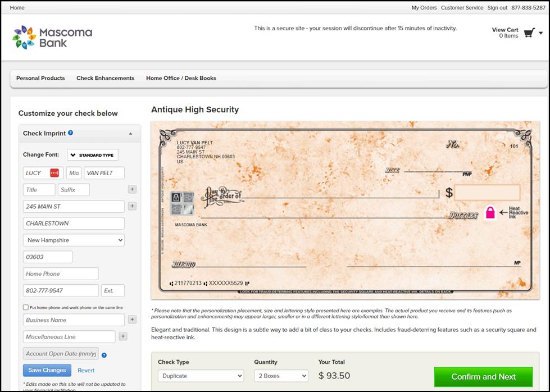Open the Change Font dropdown
The width and height of the screenshot is (550, 392).
pos(93,155)
